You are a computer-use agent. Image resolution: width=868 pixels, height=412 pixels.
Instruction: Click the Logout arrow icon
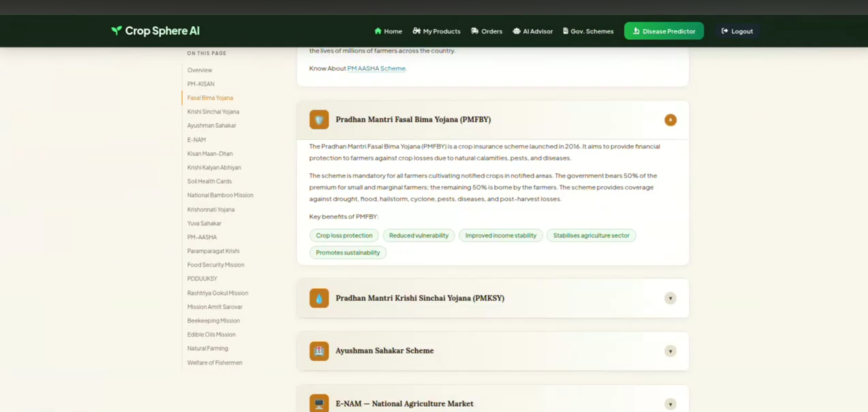tap(725, 31)
